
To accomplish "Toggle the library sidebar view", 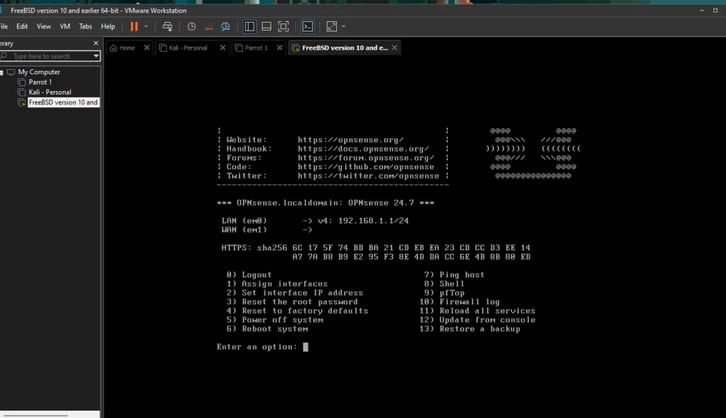I will [x=250, y=26].
